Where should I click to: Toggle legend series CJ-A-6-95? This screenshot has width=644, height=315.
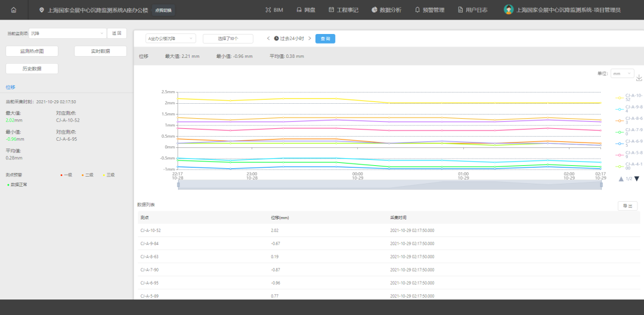(628, 143)
